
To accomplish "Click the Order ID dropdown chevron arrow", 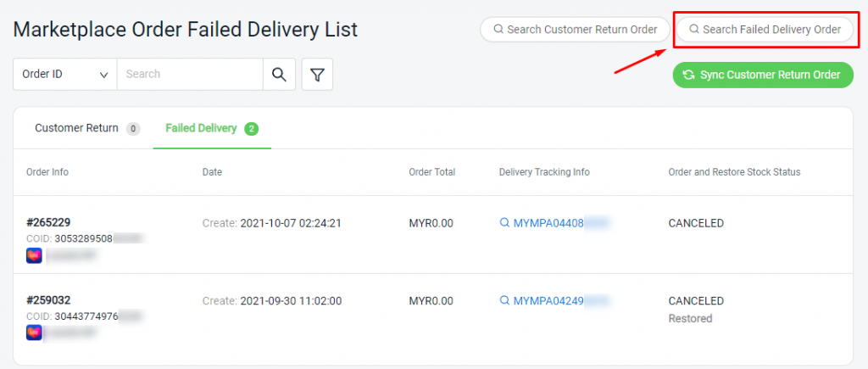I will [103, 75].
